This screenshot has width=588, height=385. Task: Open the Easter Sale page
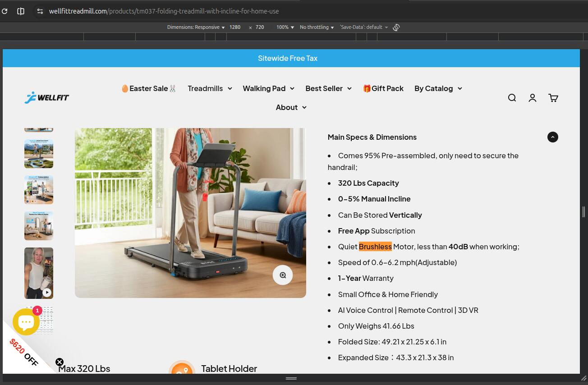tap(148, 88)
